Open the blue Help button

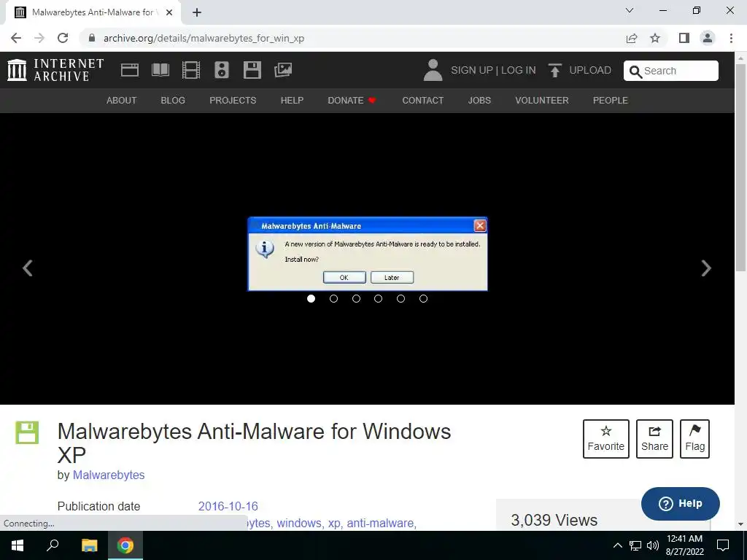[681, 504]
